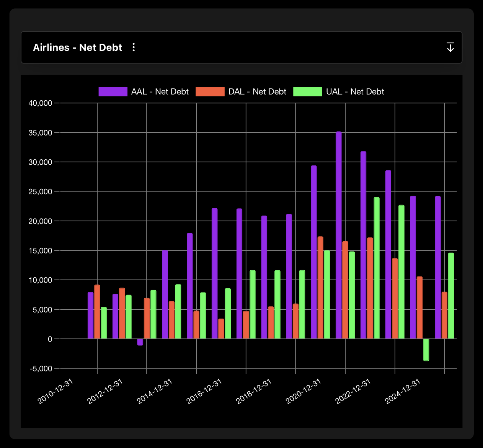Click the Airlines - Net Debt title

77,47
